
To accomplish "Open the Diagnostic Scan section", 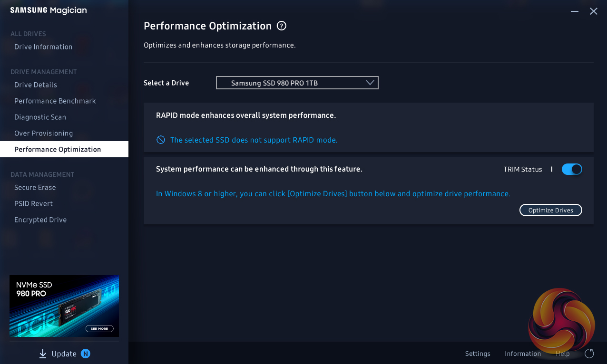I will [40, 117].
